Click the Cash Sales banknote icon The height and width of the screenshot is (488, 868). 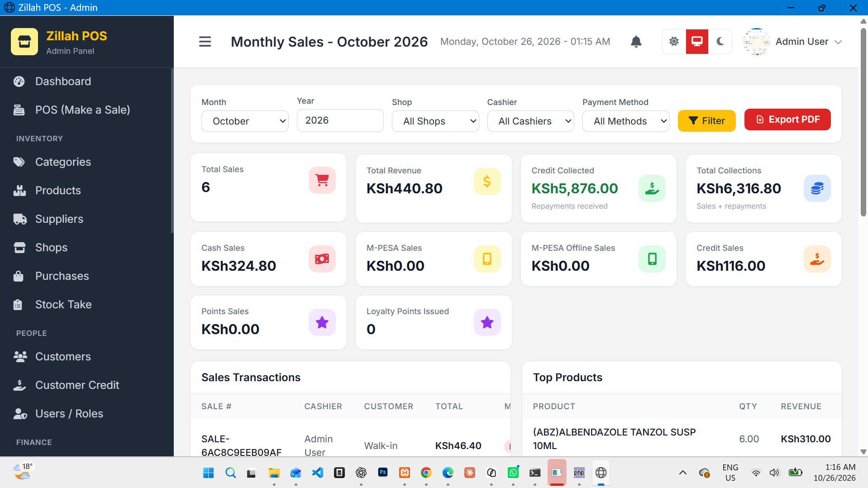pos(322,259)
